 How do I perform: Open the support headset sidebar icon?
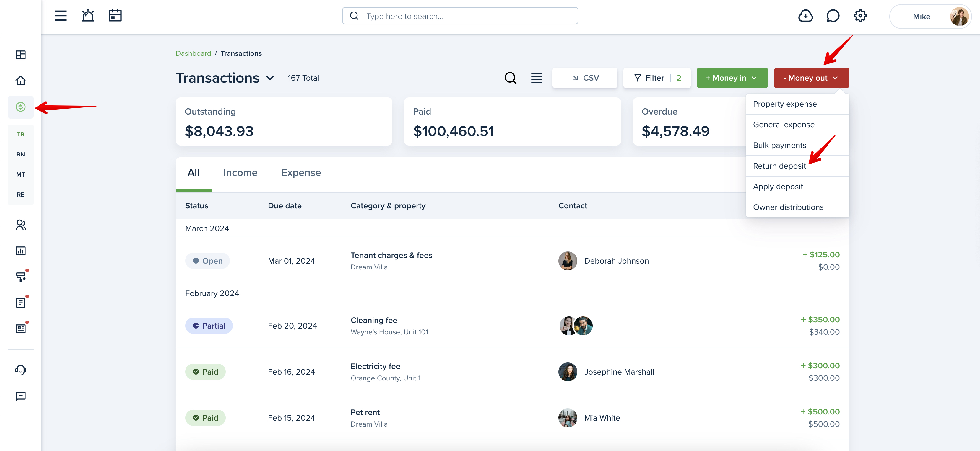21,370
